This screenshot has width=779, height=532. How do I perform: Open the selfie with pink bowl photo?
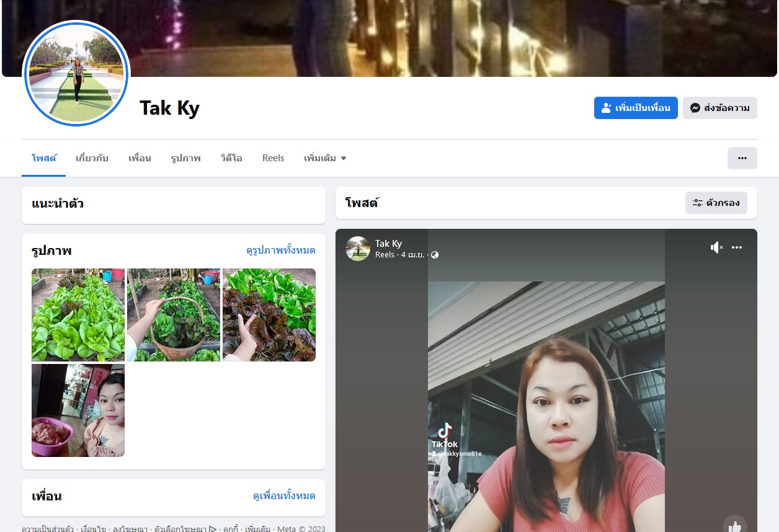[78, 410]
